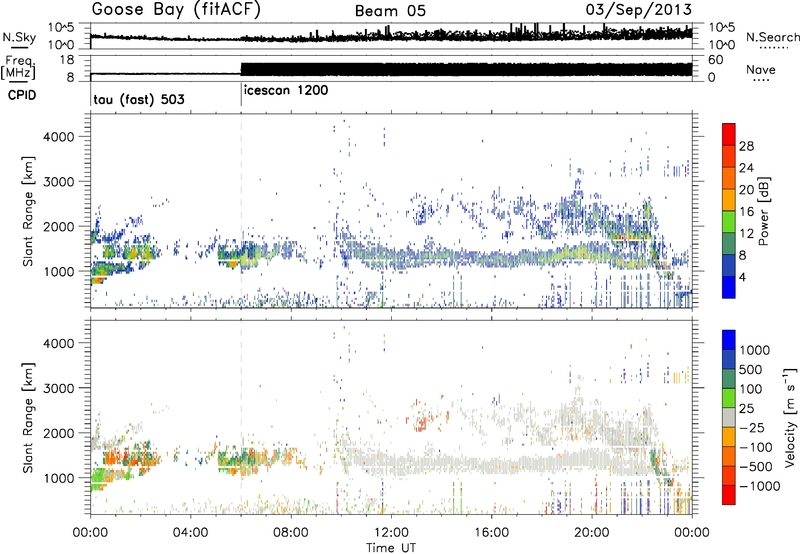
Task: Click the orange-red velocity cluster near 13:00
Action: click(421, 422)
